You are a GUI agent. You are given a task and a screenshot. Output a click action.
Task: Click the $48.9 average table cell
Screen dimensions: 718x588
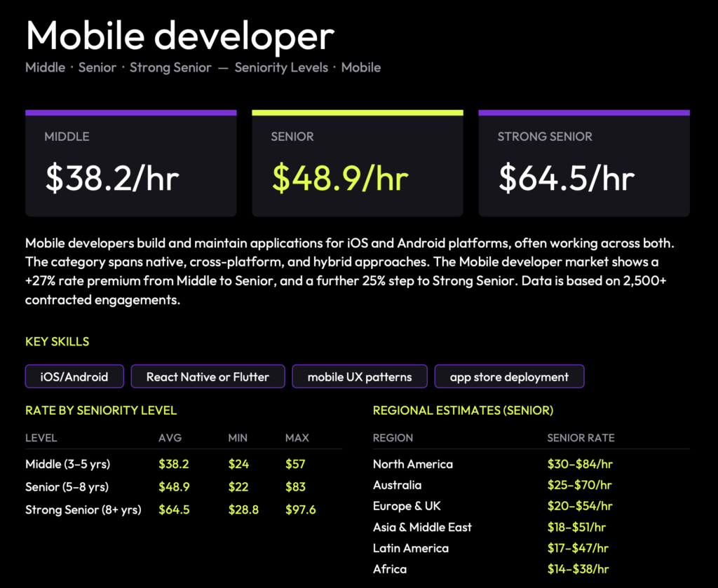174,487
